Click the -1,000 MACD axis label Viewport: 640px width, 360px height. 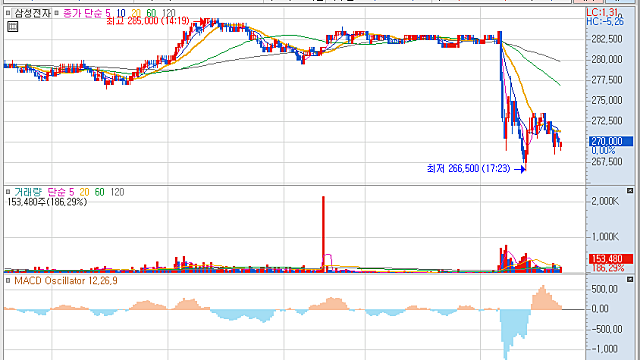[x=604, y=349]
